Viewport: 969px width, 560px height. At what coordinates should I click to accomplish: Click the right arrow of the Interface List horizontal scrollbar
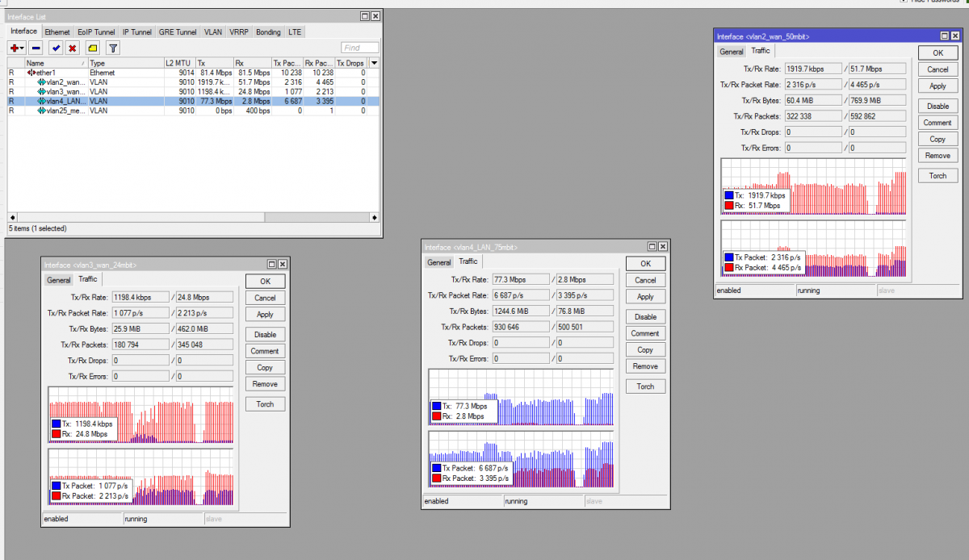coord(374,217)
